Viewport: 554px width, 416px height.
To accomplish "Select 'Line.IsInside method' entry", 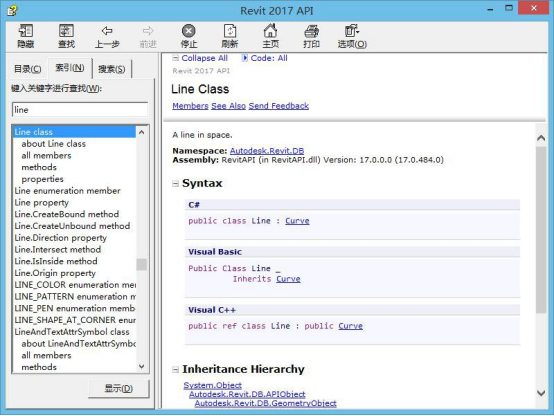I will point(56,261).
